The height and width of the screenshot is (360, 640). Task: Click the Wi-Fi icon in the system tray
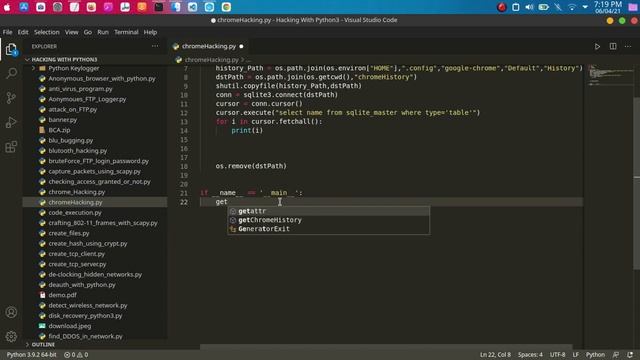coord(572,7)
